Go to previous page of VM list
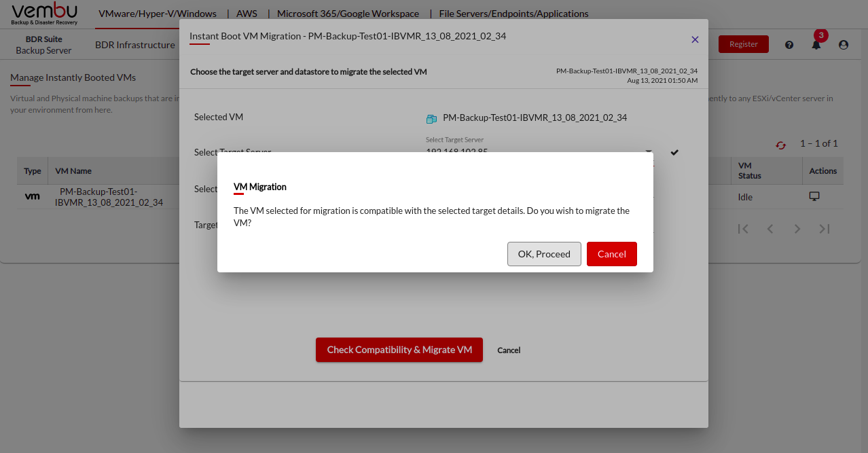The image size is (868, 453). point(770,229)
